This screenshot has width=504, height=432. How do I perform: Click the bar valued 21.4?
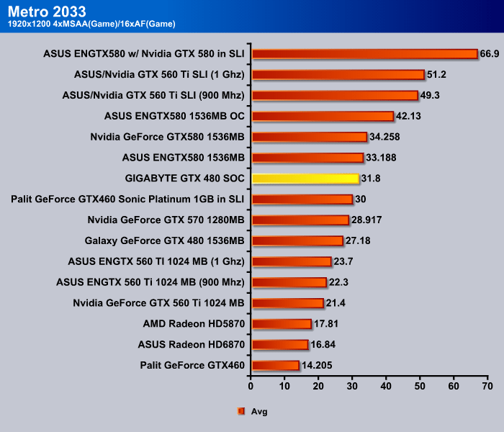tap(288, 303)
